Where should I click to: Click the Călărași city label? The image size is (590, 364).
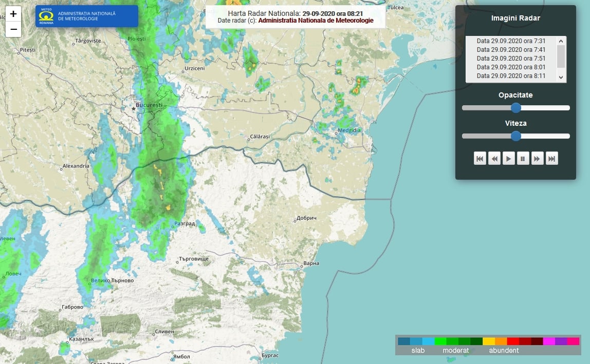click(x=260, y=137)
